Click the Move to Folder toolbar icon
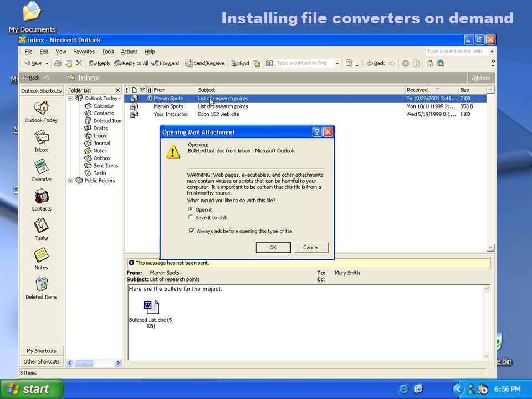This screenshot has height=399, width=532. tap(69, 63)
